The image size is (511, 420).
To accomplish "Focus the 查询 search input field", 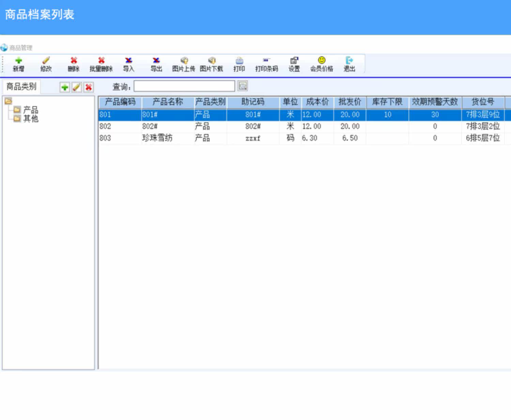I will [184, 86].
